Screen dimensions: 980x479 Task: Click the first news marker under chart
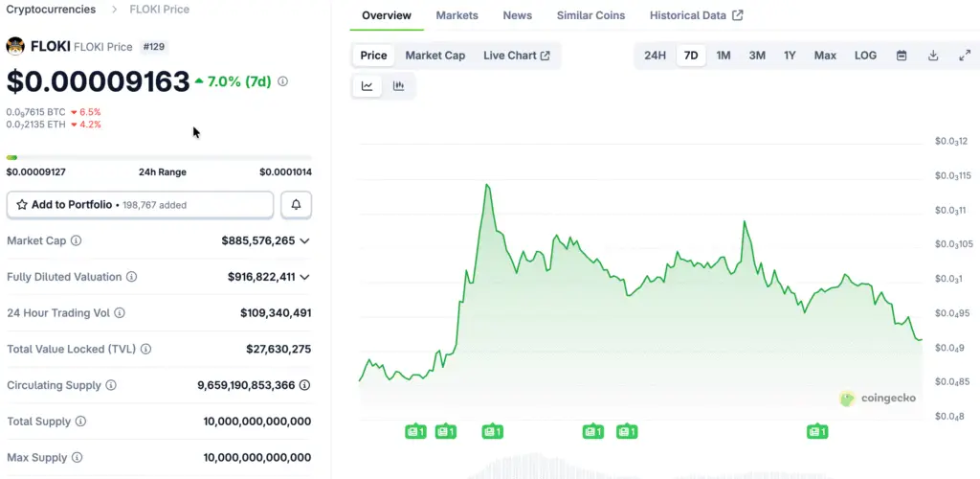[x=414, y=432]
